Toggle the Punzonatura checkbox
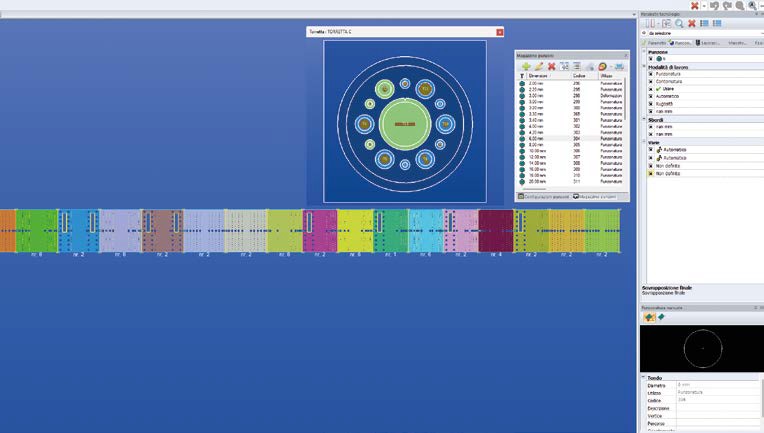764x433 pixels. [x=650, y=74]
